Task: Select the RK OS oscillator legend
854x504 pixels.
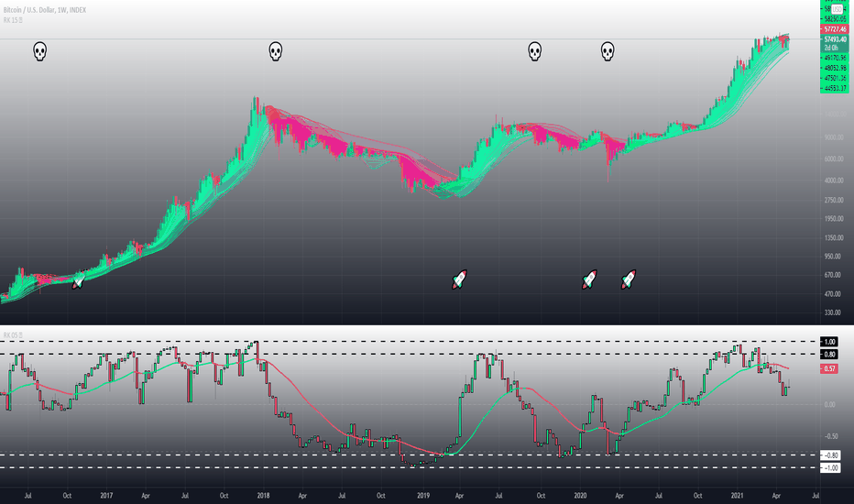Action: (x=13, y=335)
